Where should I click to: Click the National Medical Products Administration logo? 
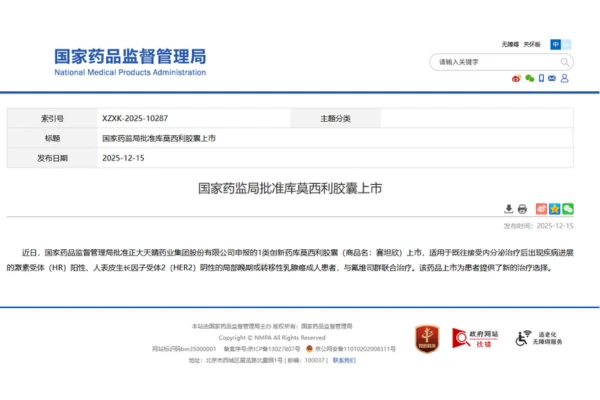coord(130,62)
